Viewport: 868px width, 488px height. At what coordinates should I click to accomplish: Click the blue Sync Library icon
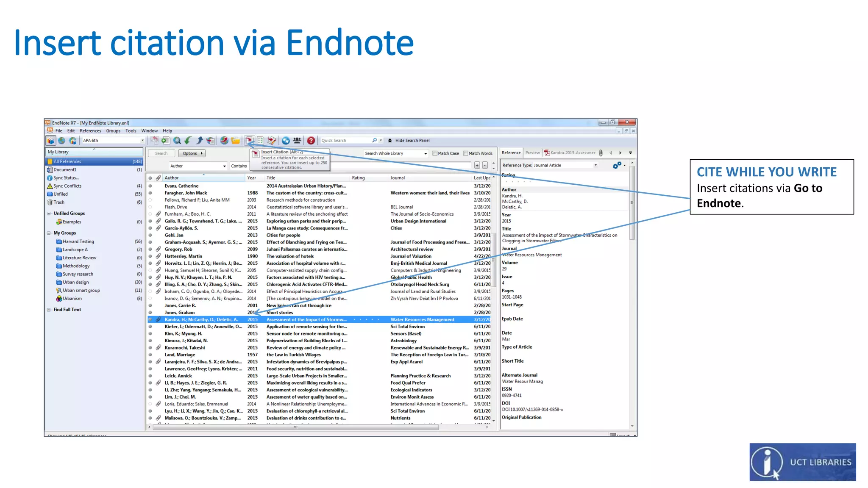click(x=286, y=141)
